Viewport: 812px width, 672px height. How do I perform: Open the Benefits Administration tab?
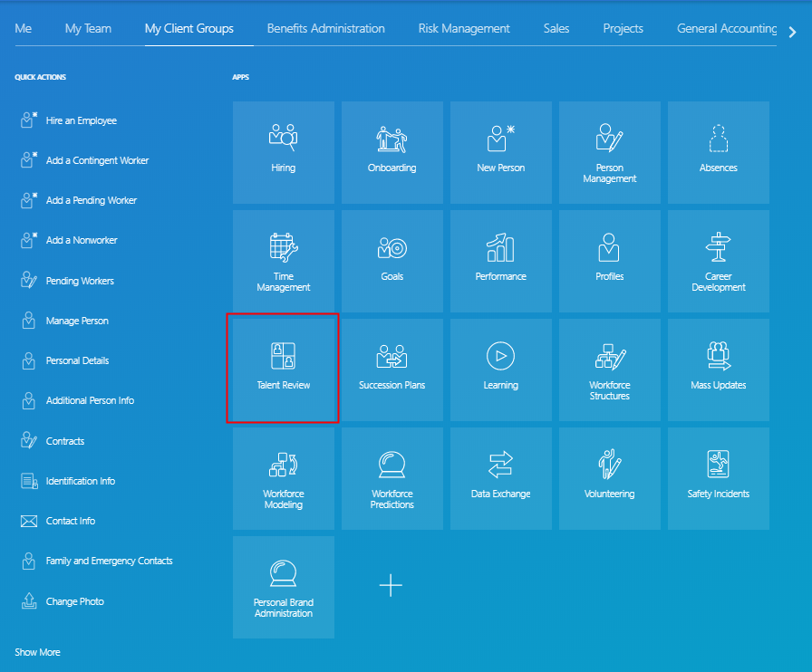tap(324, 28)
